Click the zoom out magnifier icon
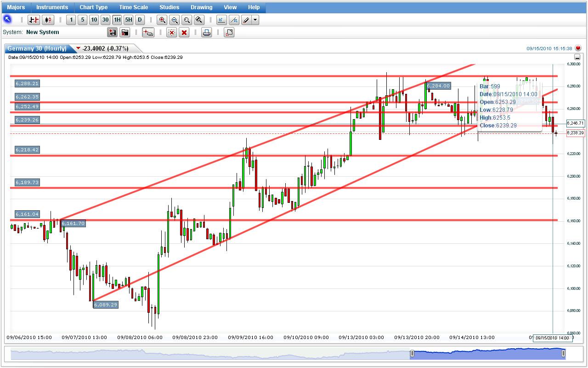Image resolution: width=588 pixels, height=368 pixels. click(x=175, y=20)
